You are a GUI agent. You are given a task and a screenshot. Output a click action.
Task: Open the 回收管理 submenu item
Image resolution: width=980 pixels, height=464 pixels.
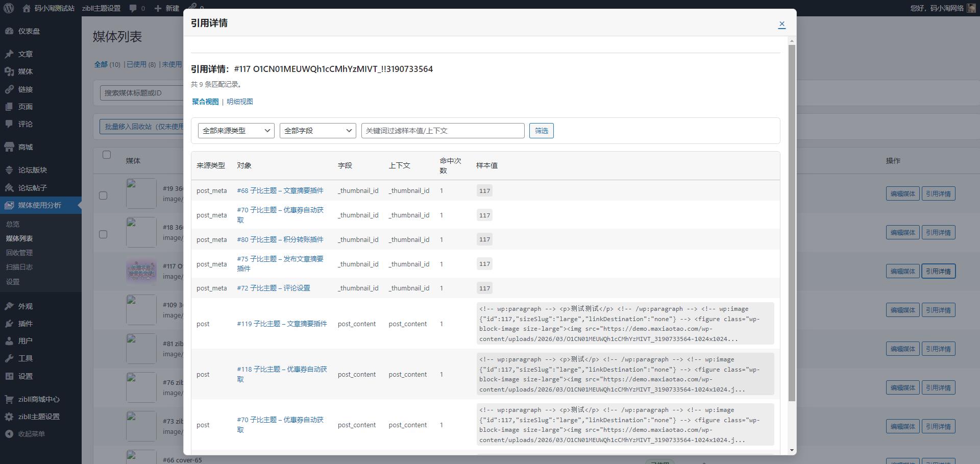tap(19, 253)
